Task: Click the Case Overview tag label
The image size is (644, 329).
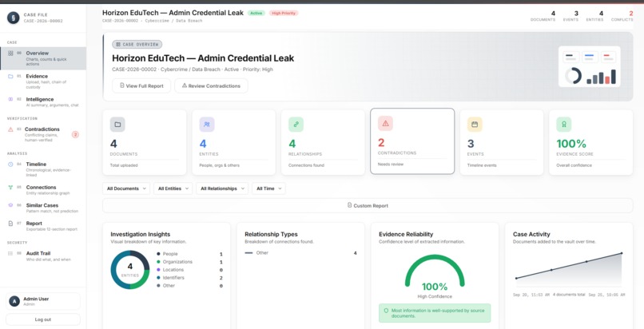Action: [137, 44]
